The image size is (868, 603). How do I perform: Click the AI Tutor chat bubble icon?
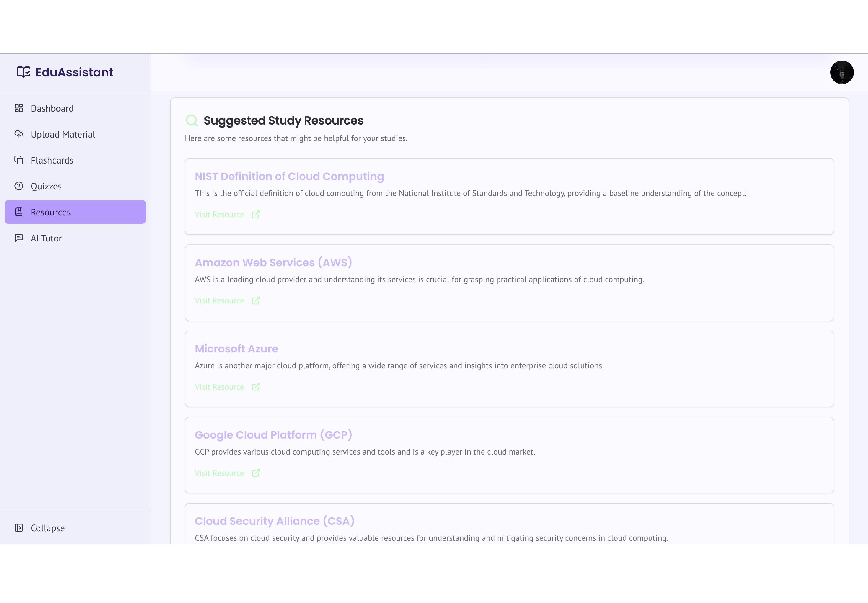(19, 238)
